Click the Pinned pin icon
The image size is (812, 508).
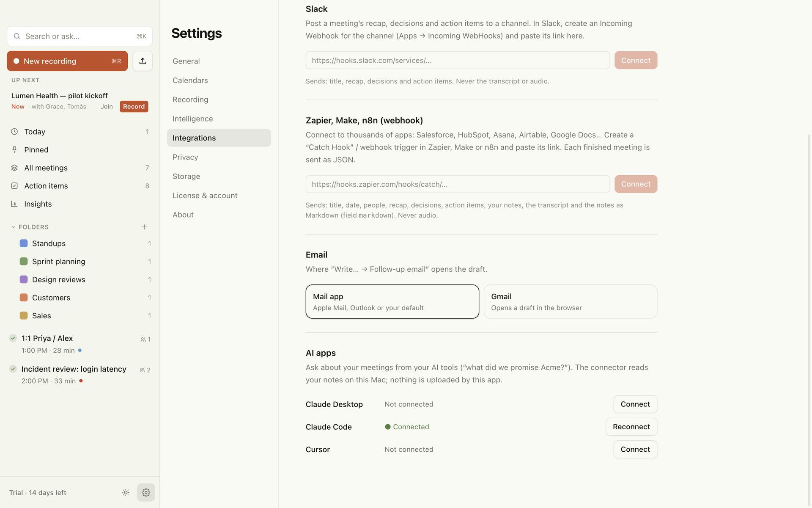point(14,149)
